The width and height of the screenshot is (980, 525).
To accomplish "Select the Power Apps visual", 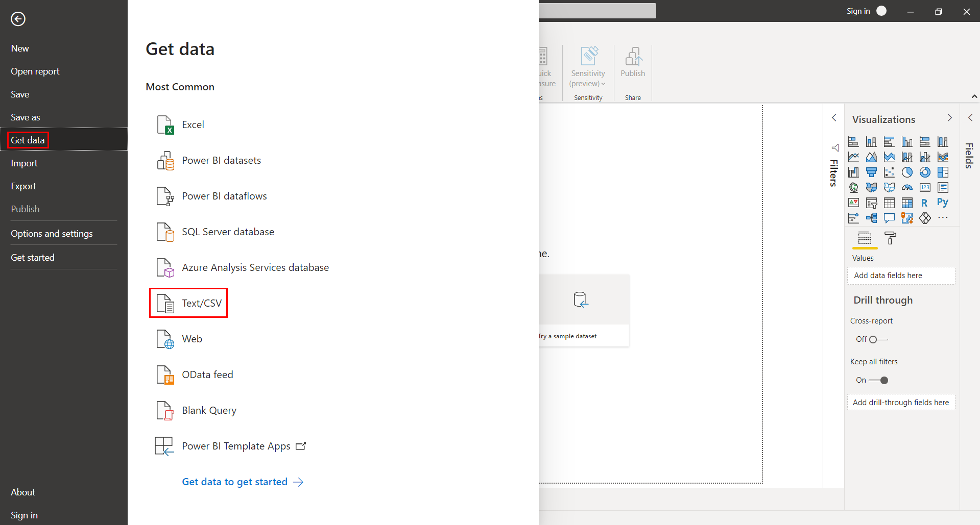I will pos(925,218).
